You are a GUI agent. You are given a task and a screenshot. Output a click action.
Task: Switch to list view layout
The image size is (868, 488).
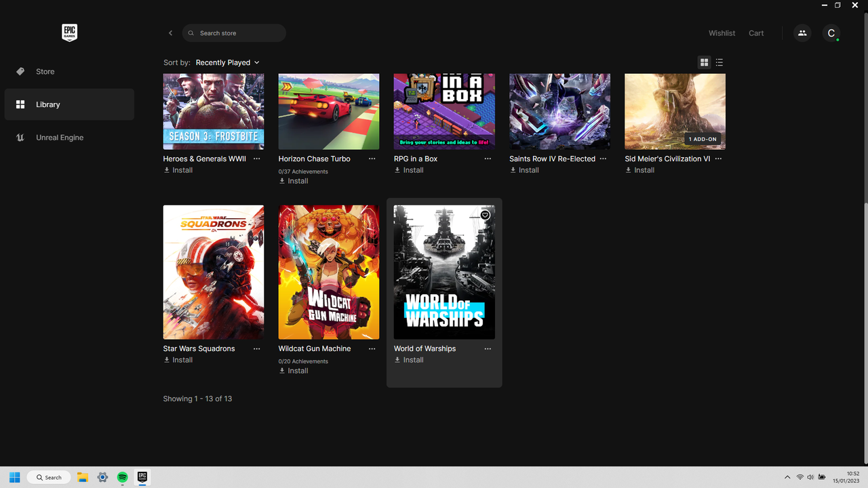coord(719,62)
